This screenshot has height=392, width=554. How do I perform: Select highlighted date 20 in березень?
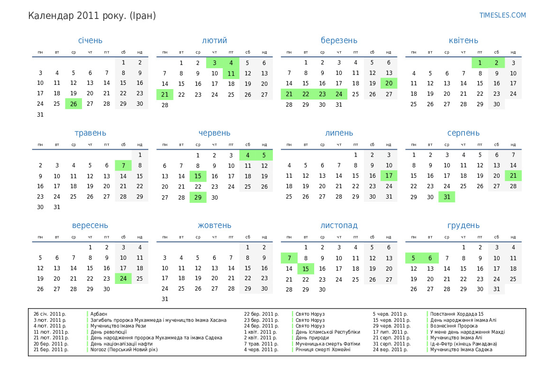(389, 83)
